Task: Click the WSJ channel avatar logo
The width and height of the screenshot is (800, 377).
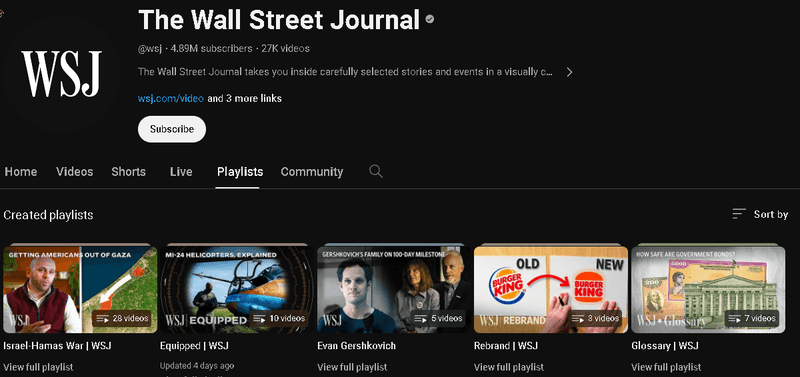Action: pyautogui.click(x=61, y=74)
